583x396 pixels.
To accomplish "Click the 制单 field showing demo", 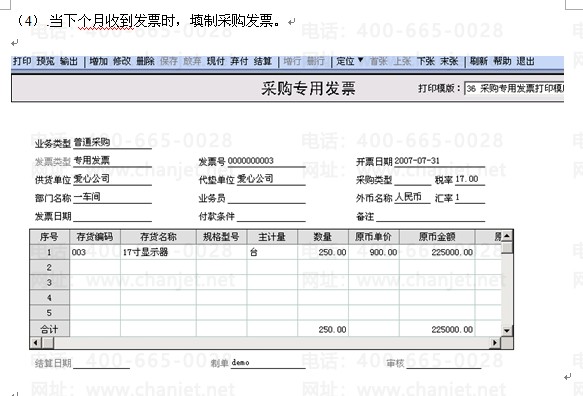I will 268,363.
